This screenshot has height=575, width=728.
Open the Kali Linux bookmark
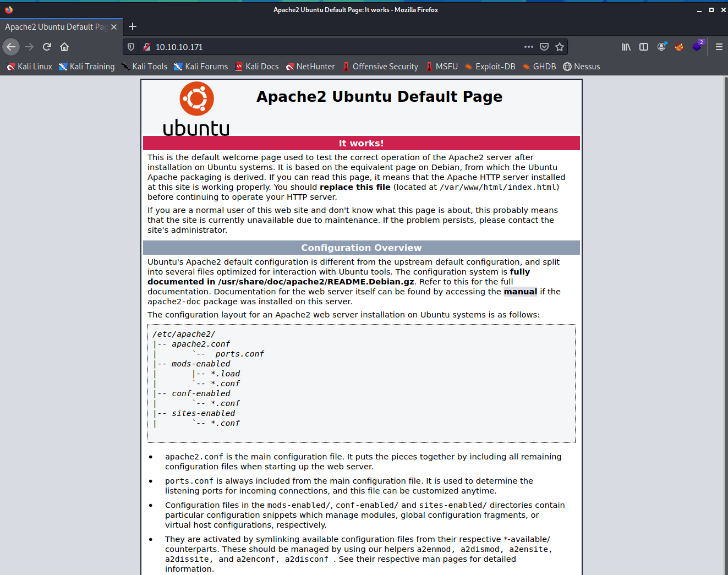[x=30, y=67]
